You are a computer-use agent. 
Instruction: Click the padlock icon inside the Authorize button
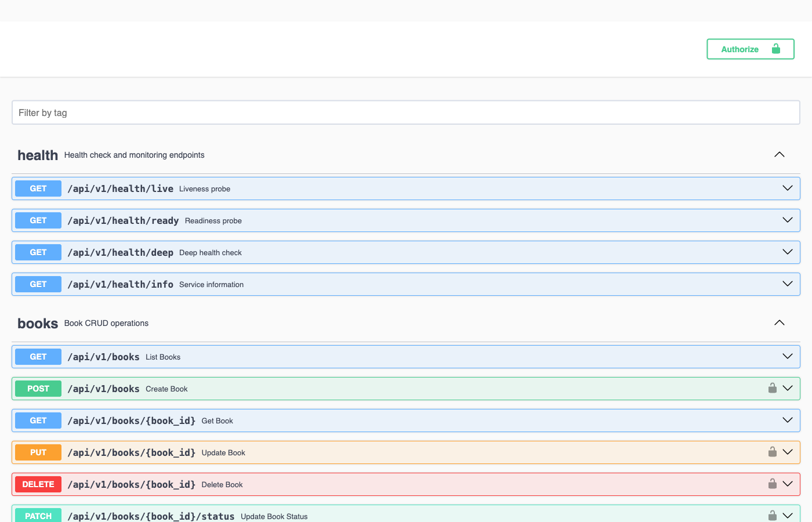[x=775, y=49]
